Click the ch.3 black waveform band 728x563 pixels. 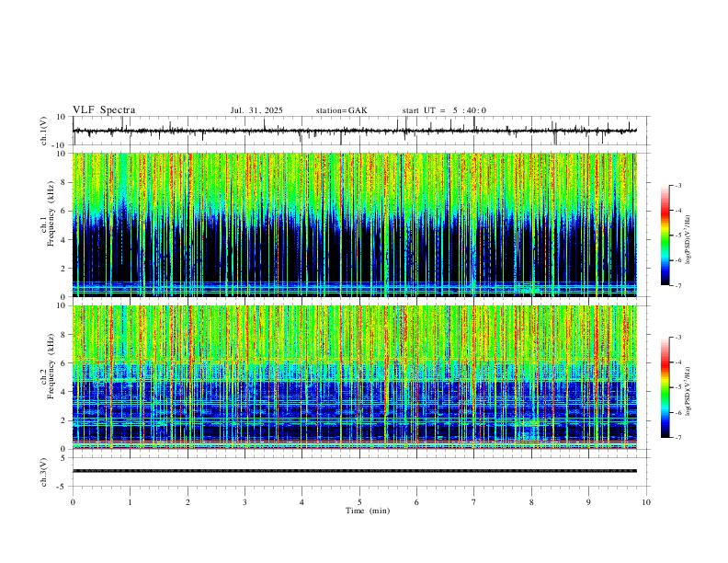click(x=355, y=471)
